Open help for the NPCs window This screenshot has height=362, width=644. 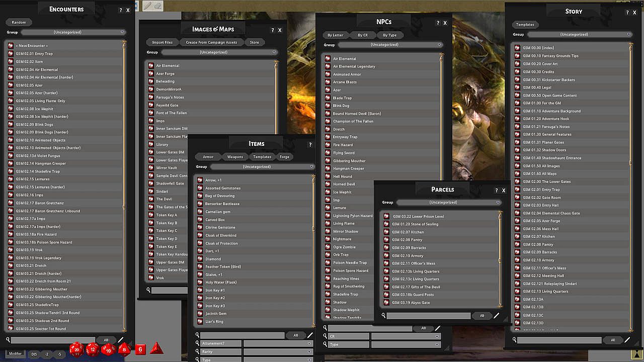(x=438, y=23)
